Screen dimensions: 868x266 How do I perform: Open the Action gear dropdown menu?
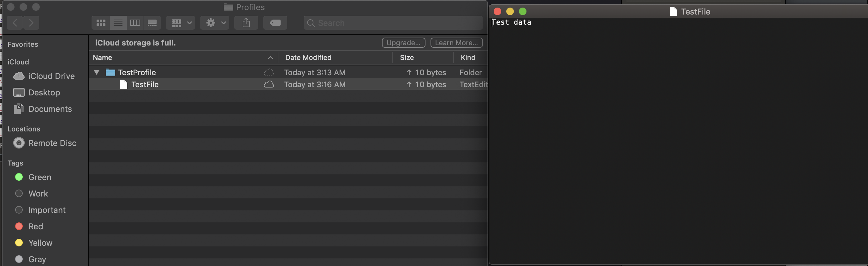point(215,23)
